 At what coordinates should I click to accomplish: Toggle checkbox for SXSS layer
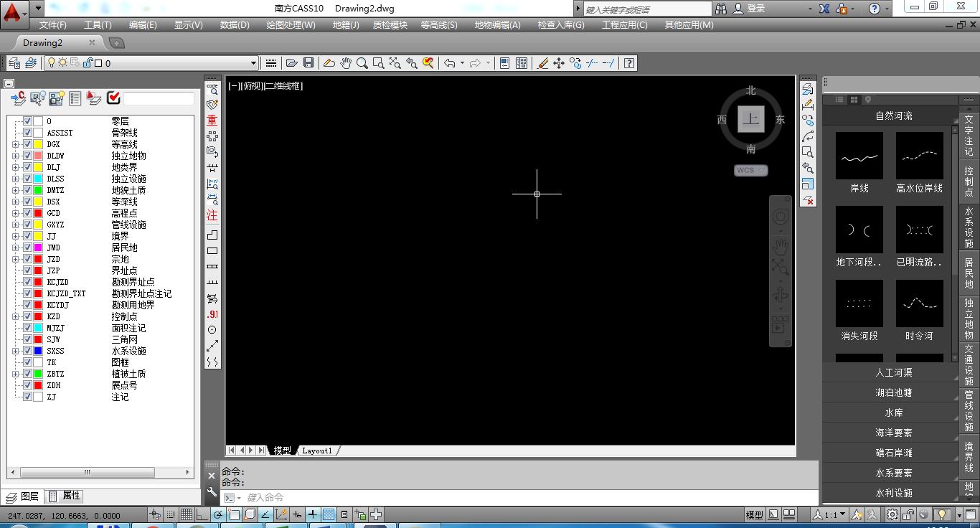coord(27,351)
